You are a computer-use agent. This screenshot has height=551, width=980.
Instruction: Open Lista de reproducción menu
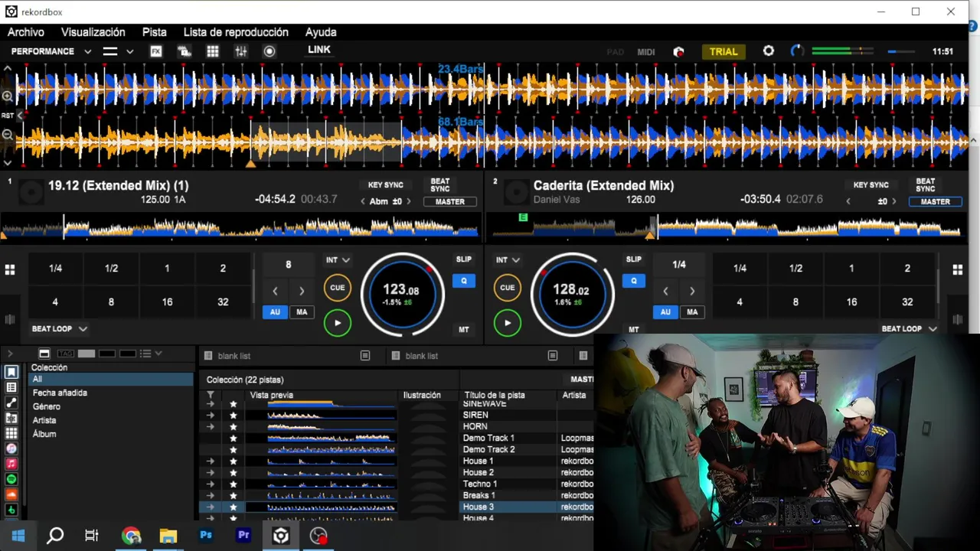coord(236,32)
